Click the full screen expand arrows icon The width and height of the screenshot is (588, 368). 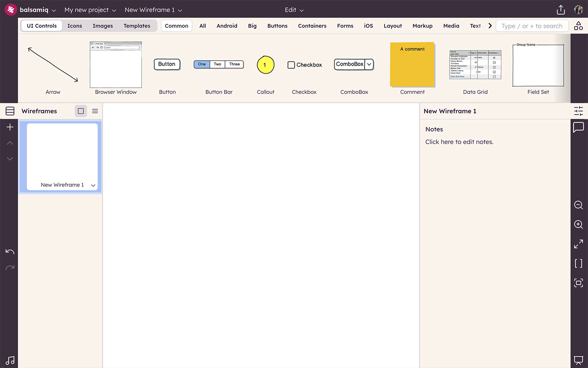pyautogui.click(x=578, y=244)
